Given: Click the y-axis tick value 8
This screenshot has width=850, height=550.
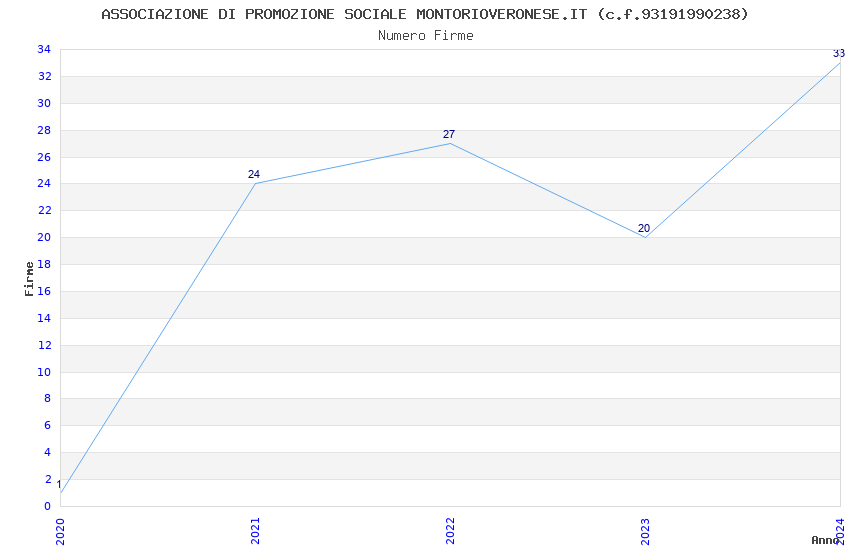Looking at the screenshot, I should pos(47,398).
